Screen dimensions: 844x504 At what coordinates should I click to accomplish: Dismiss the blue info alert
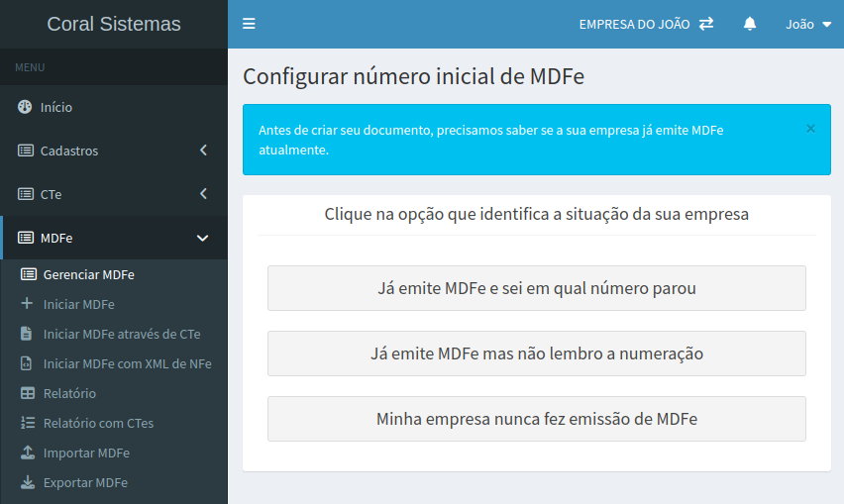[x=810, y=129]
